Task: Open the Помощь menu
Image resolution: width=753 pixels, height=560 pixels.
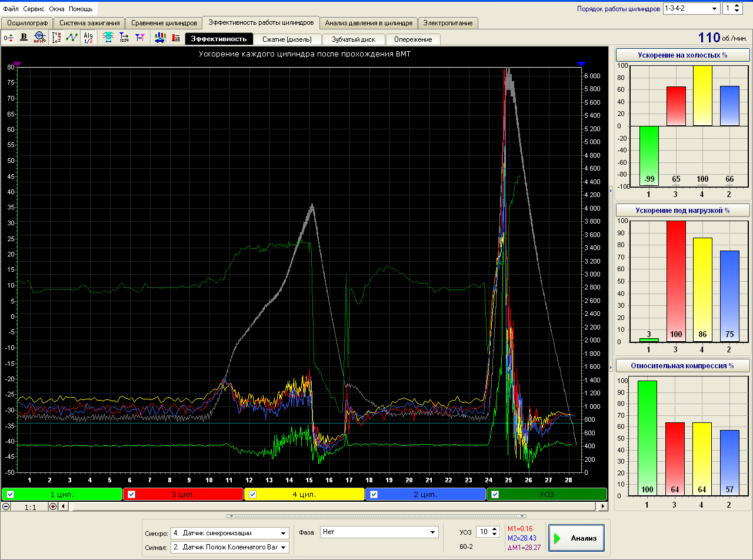Action: (x=81, y=9)
